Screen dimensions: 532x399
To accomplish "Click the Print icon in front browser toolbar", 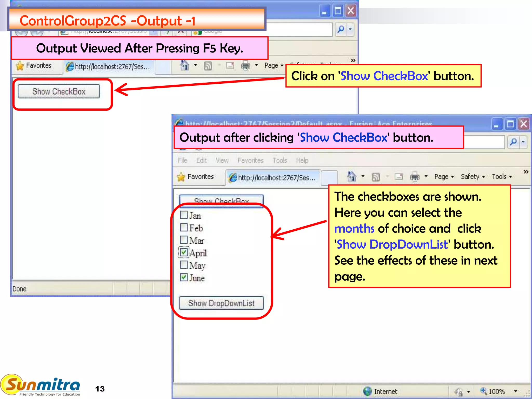I will pos(415,177).
